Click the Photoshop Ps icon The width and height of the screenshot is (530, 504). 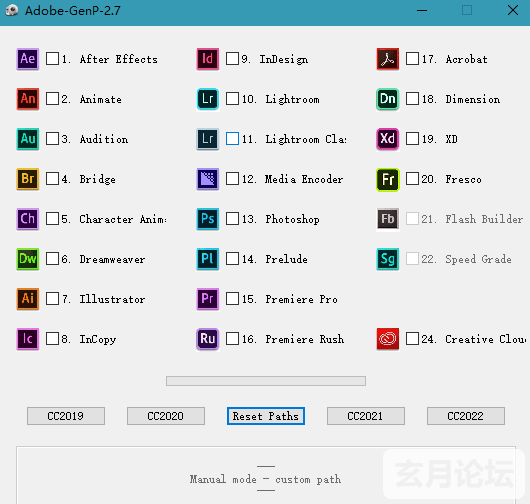[208, 219]
